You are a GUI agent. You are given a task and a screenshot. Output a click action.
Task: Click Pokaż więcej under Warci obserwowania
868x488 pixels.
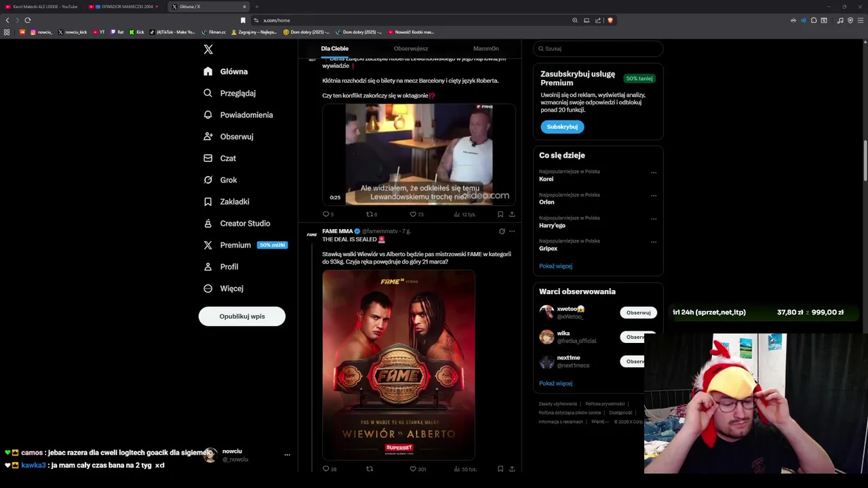click(555, 383)
